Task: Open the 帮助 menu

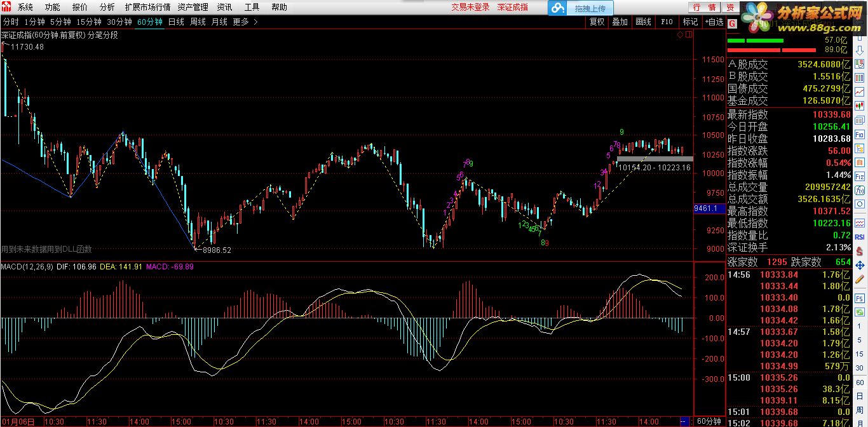Action: [x=279, y=8]
